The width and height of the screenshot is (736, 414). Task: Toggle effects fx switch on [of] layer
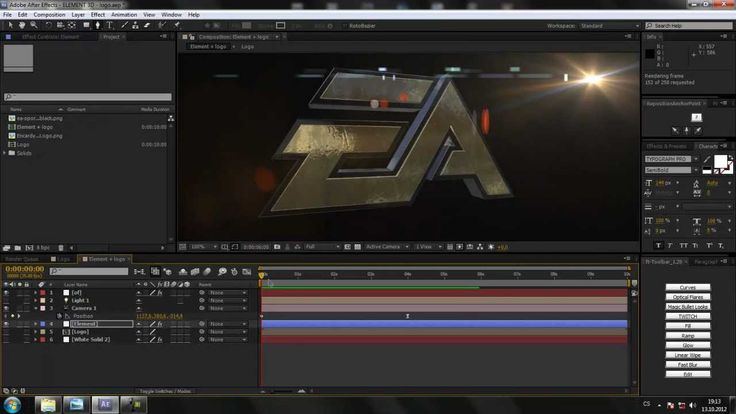click(x=160, y=292)
